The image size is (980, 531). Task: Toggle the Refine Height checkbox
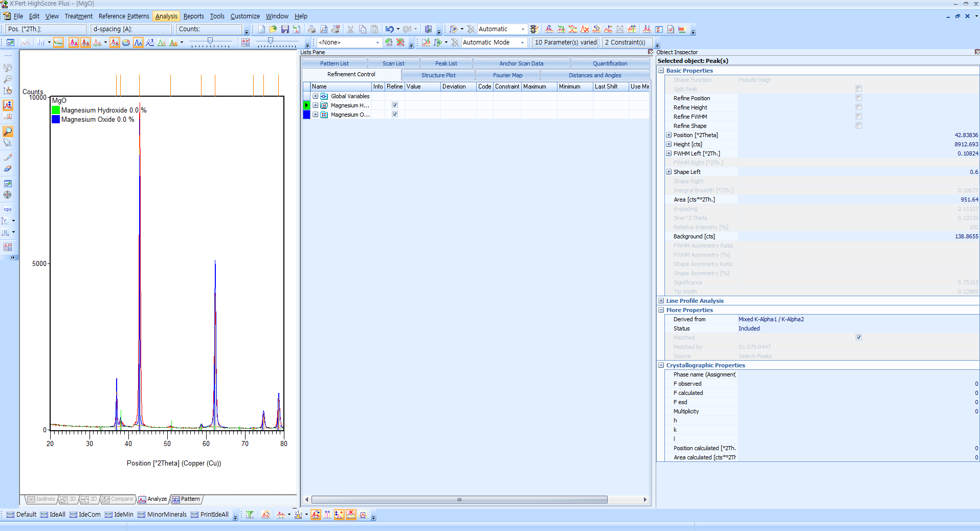[x=859, y=107]
